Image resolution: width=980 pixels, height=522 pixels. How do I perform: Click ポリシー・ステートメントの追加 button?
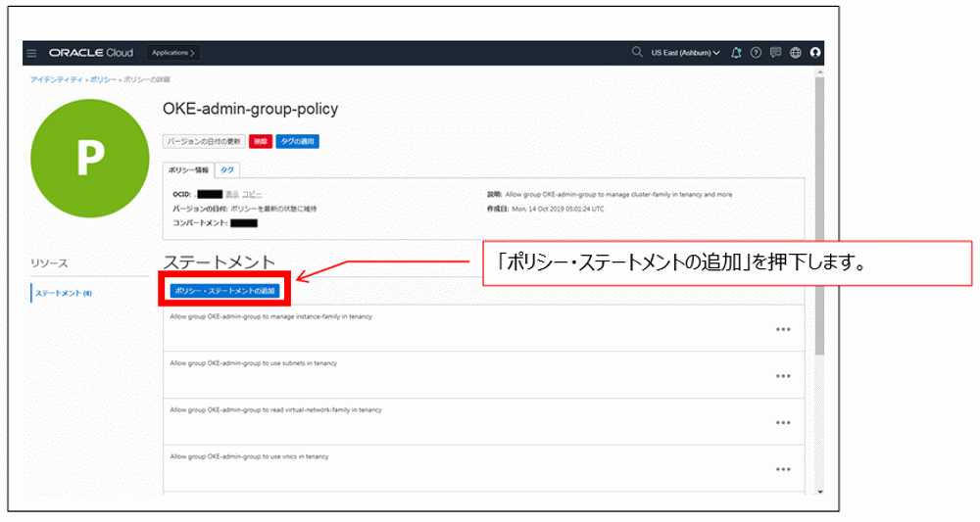point(225,291)
